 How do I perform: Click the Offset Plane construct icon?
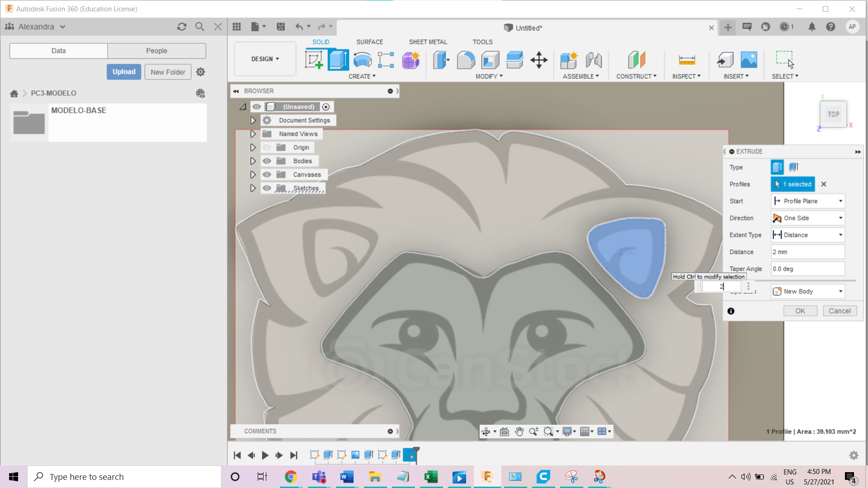pyautogui.click(x=637, y=60)
